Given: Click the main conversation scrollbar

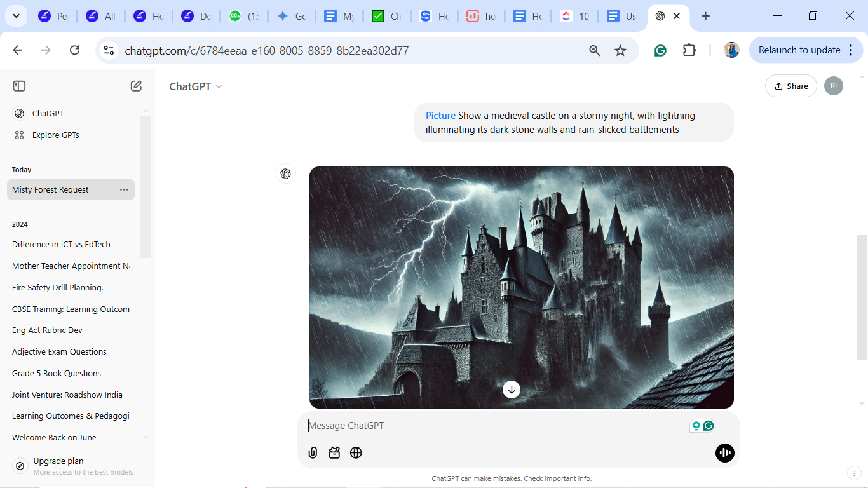Looking at the screenshot, I should [x=862, y=297].
